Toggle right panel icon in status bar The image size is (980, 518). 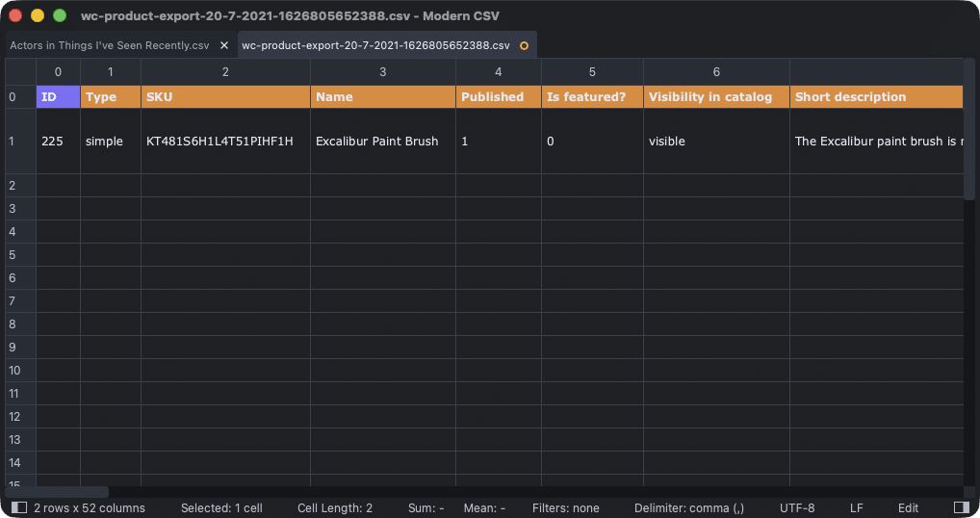coord(962,507)
